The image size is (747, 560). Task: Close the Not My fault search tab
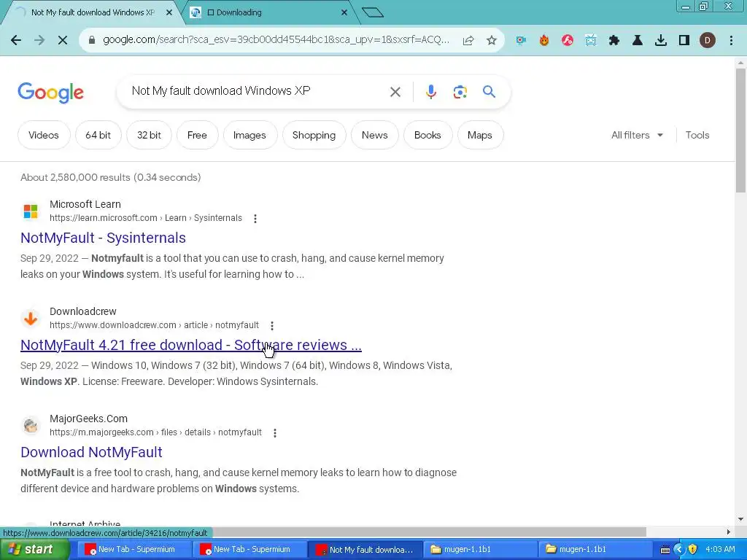[x=169, y=13]
